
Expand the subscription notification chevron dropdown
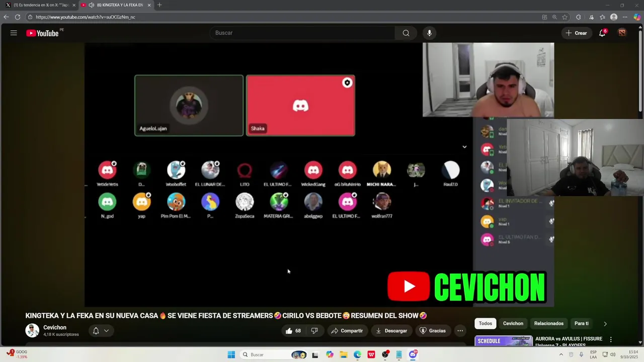click(106, 331)
